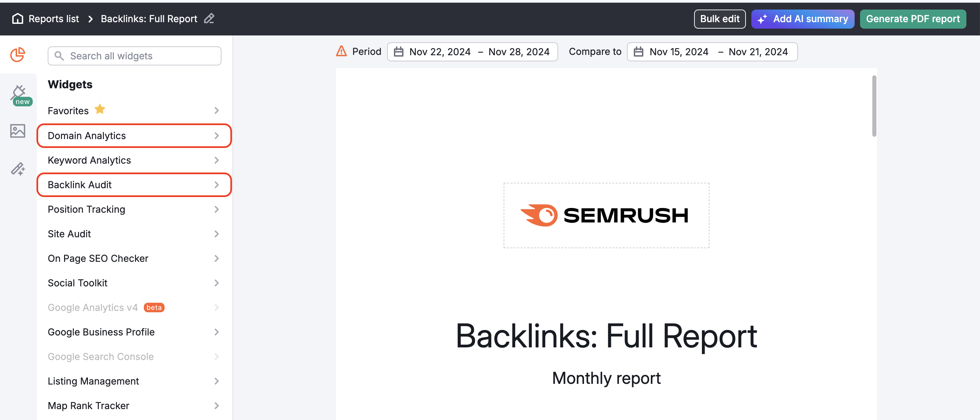Click the beta badge on Google Analytics v4
This screenshot has height=420, width=980.
(x=154, y=307)
